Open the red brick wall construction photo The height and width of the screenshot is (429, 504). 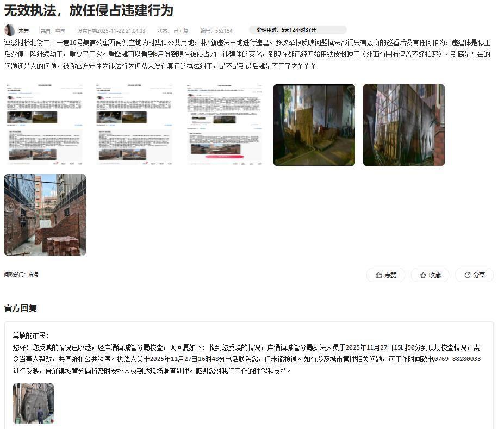click(x=45, y=215)
